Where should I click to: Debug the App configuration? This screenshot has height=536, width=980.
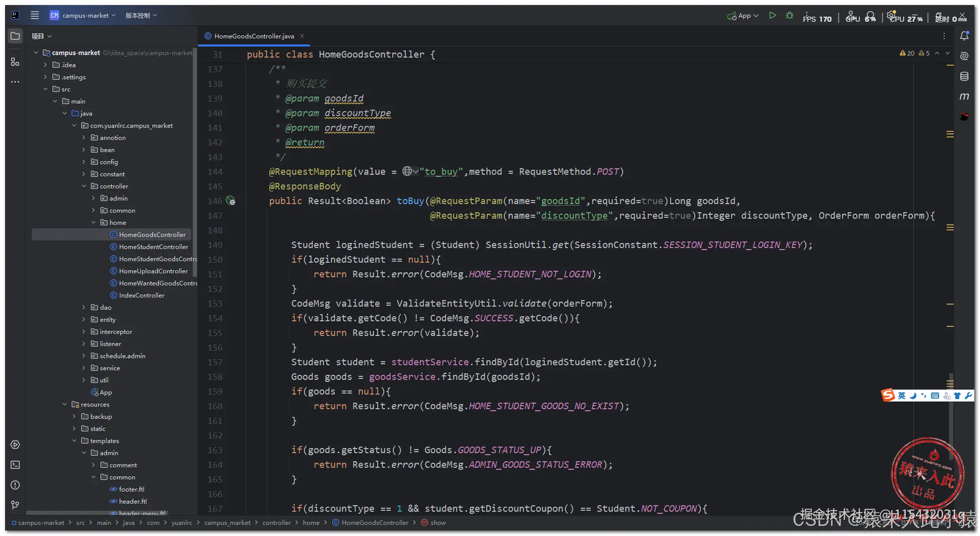(790, 16)
